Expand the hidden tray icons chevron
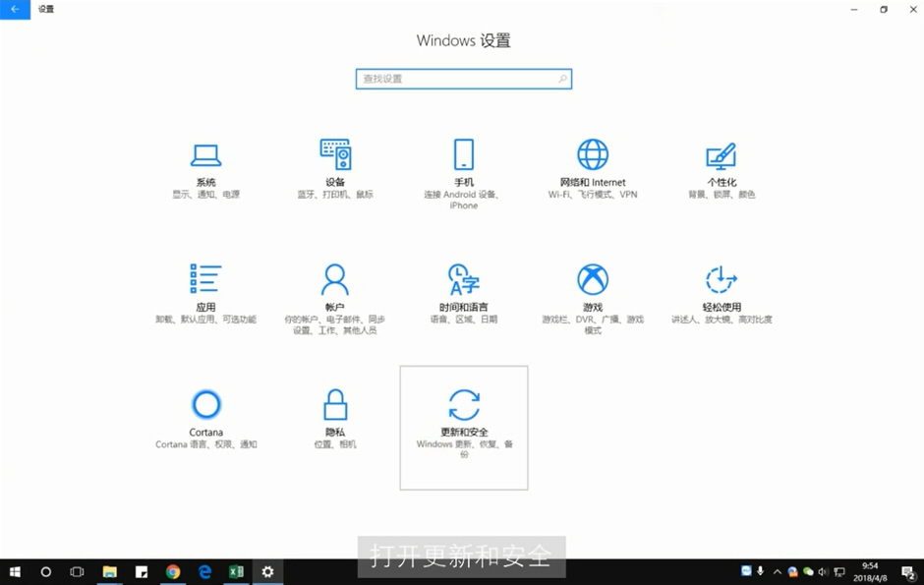The height and width of the screenshot is (585, 924). tap(778, 571)
